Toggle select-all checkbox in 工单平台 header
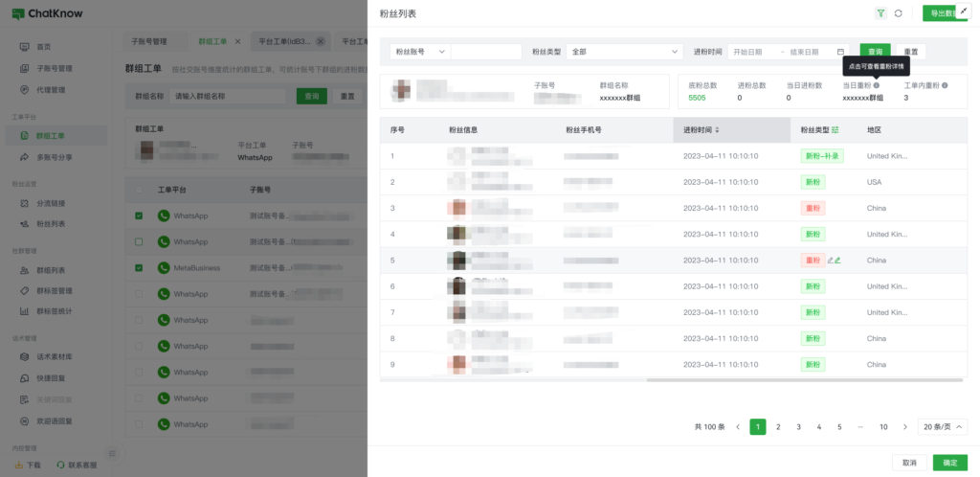 139,190
